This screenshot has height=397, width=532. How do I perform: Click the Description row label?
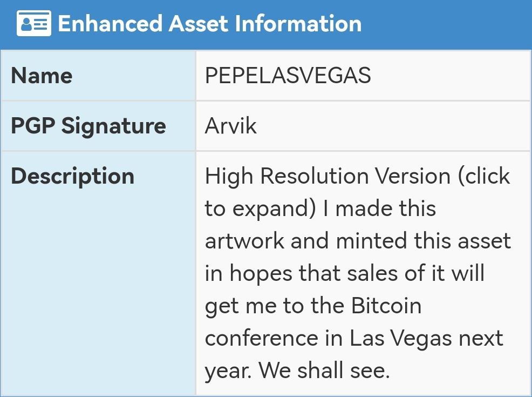pos(73,177)
